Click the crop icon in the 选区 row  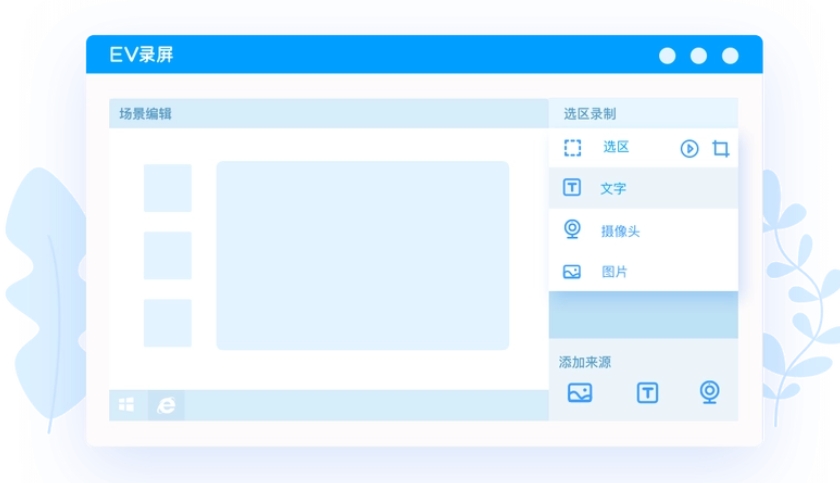point(721,148)
